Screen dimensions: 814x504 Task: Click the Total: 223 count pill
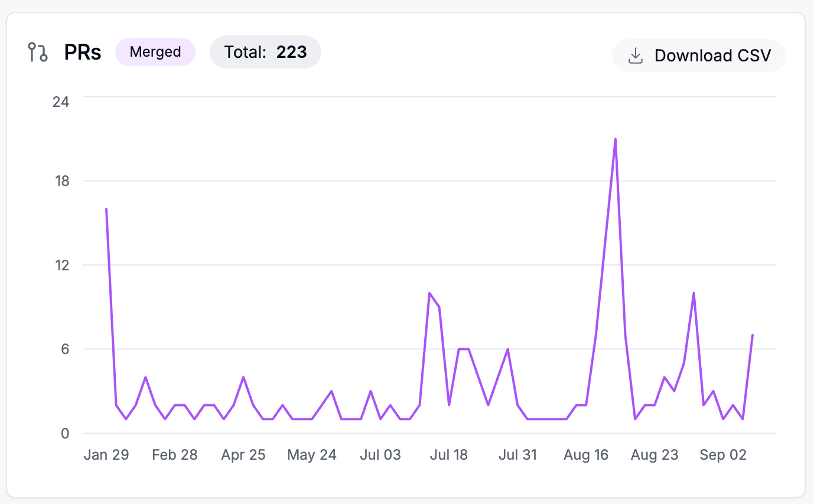[x=265, y=52]
